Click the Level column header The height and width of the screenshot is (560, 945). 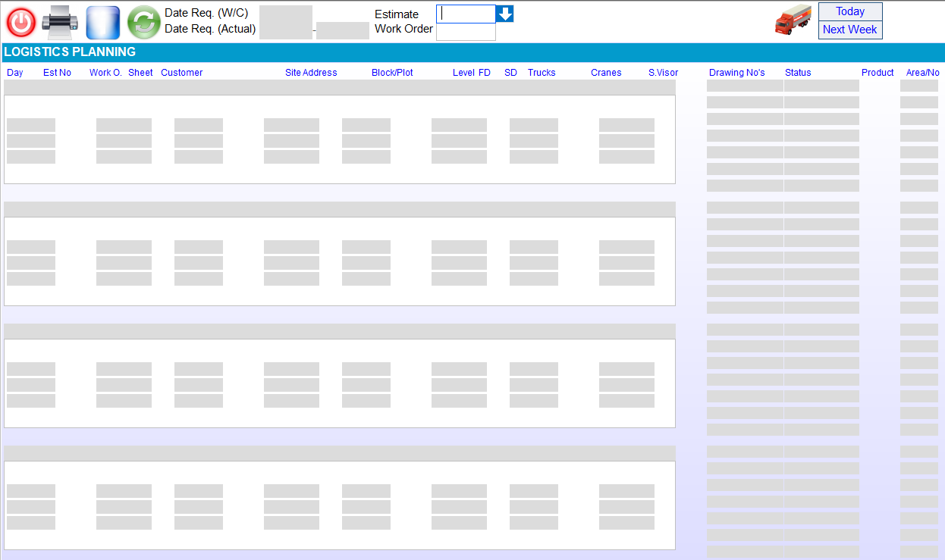pos(463,73)
